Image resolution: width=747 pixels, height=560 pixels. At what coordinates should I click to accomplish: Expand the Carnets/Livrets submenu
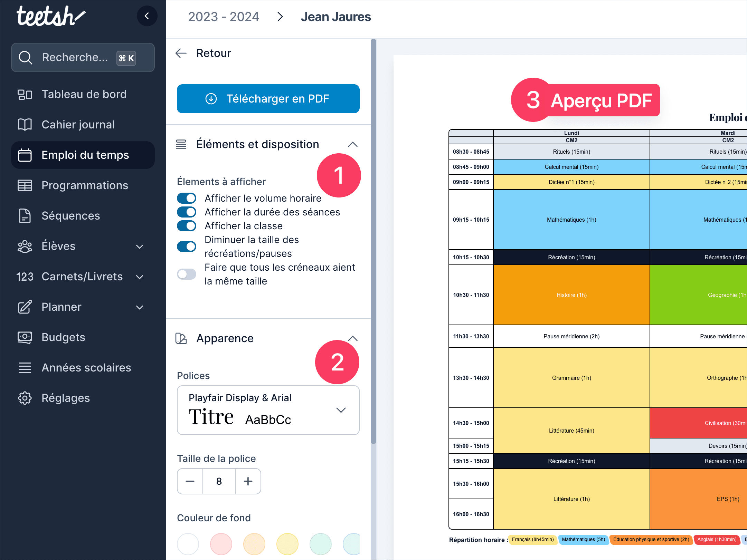[140, 277]
